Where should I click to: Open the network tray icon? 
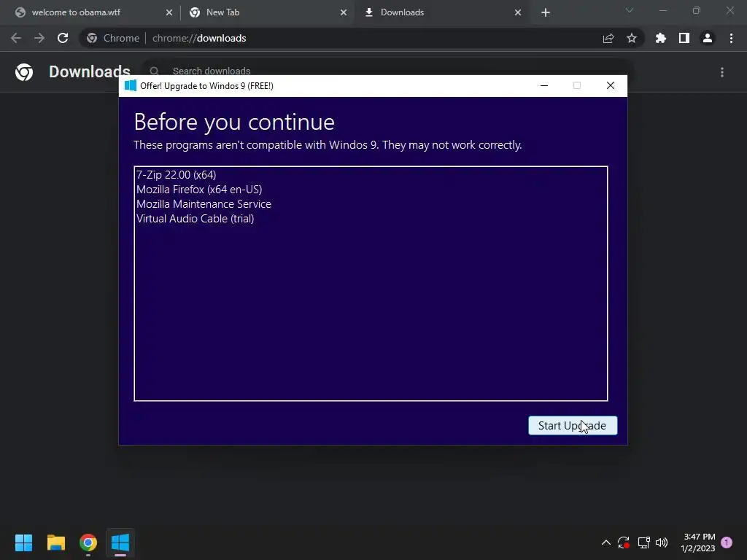[643, 542]
